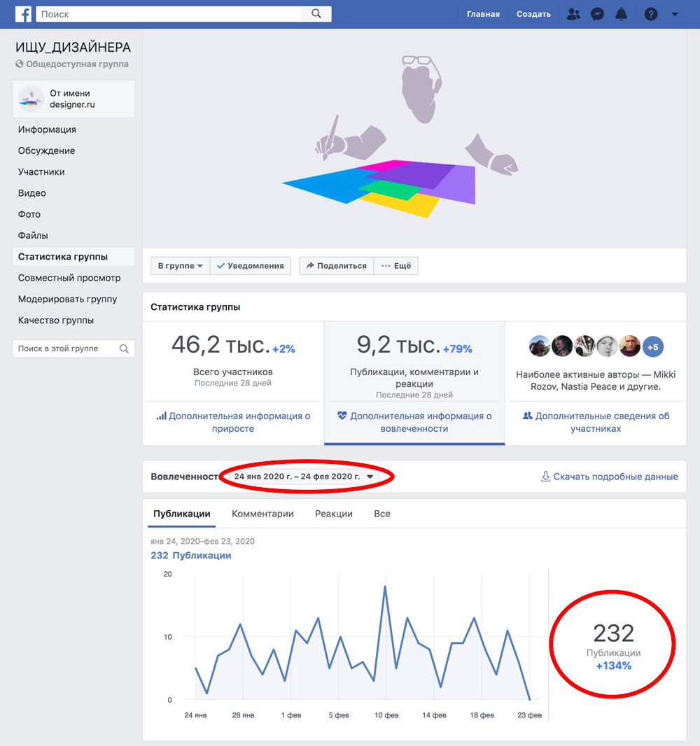Open 'В группе' dropdown button
This screenshot has height=746, width=700.
pos(181,265)
